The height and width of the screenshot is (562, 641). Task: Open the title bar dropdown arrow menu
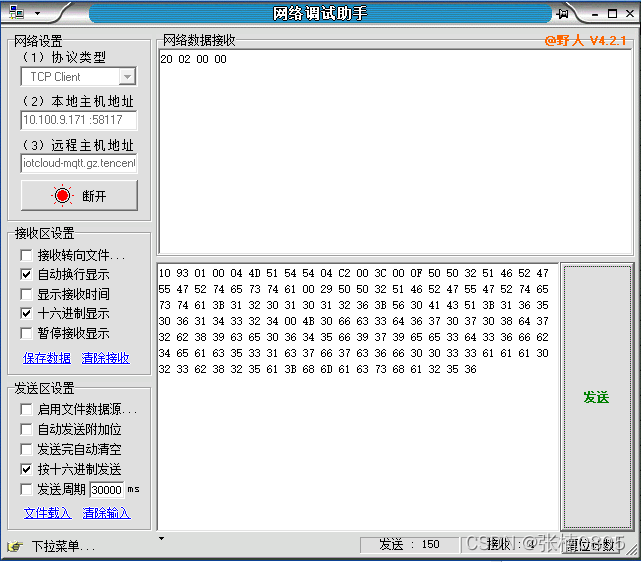pos(37,13)
